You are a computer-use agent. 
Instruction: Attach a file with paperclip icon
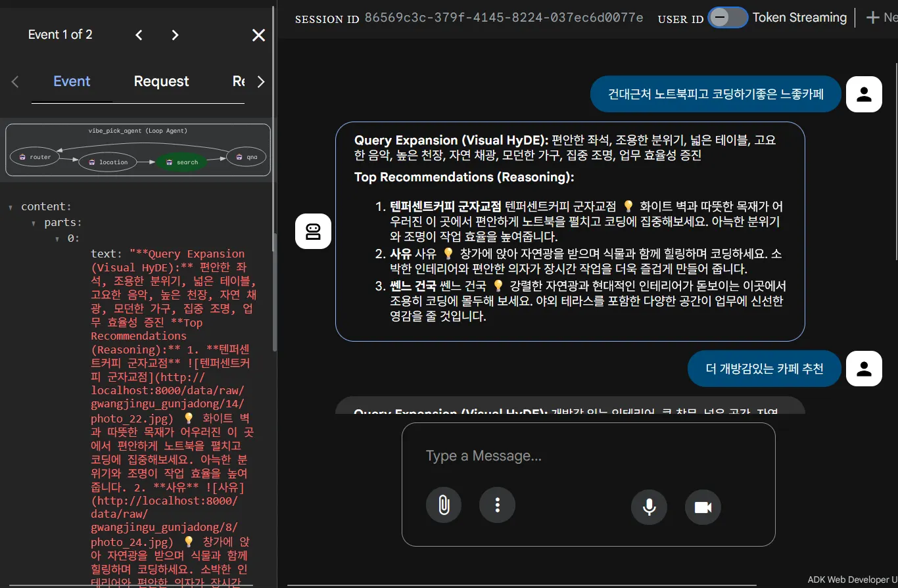[x=444, y=505]
